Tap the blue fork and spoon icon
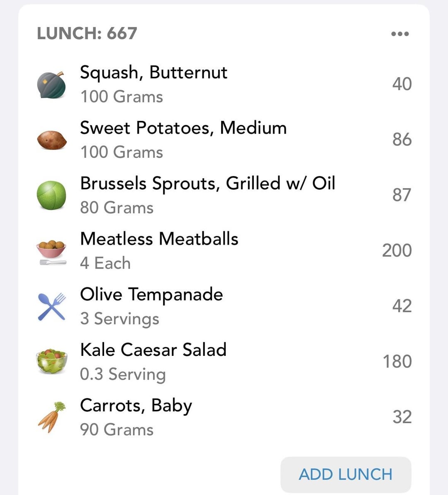This screenshot has height=495, width=448. tap(51, 306)
